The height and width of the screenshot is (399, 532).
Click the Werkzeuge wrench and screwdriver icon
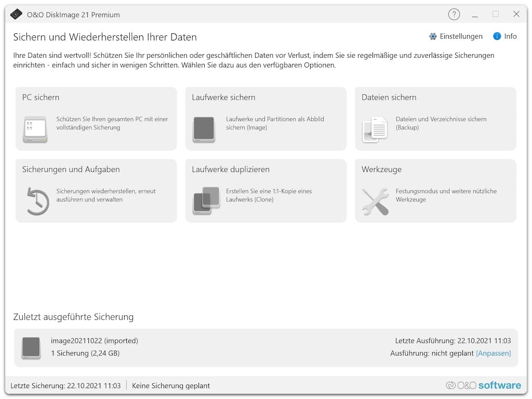click(375, 202)
